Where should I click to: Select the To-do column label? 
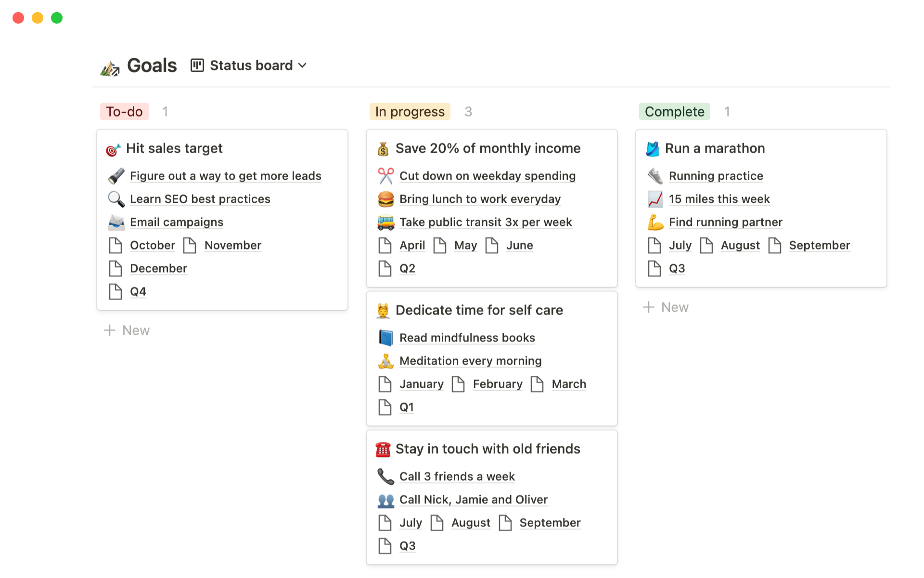124,112
